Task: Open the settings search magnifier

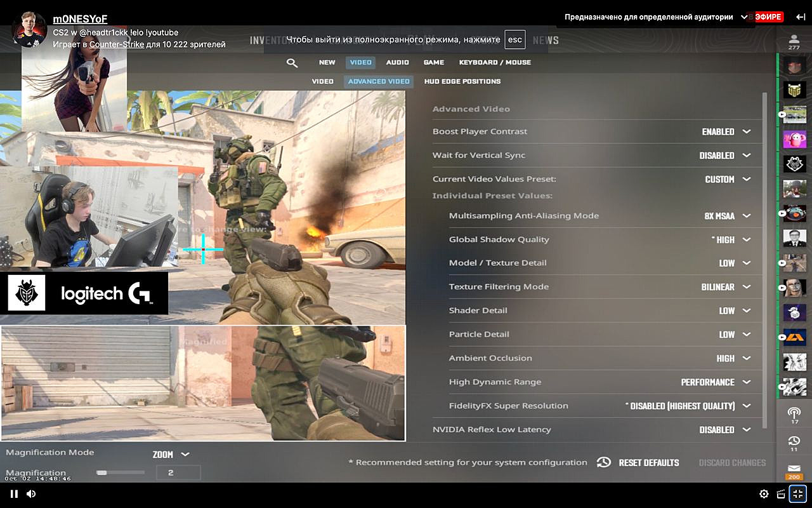Action: [x=292, y=63]
